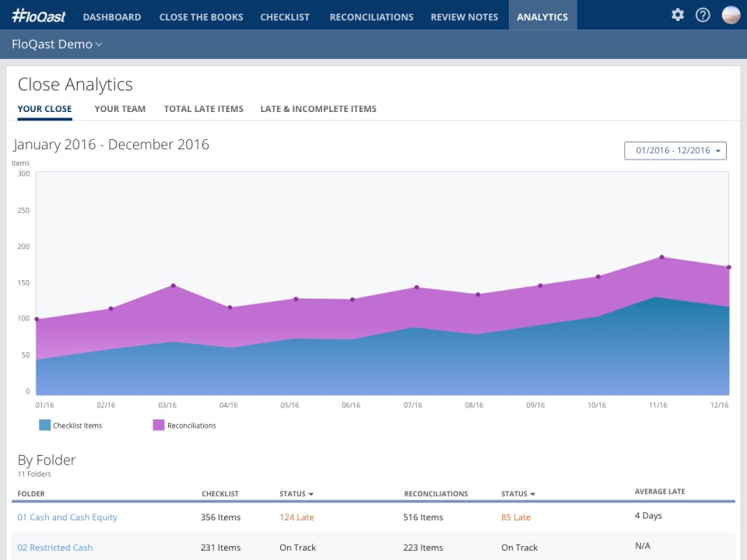
Task: Open the user profile avatar
Action: pyautogui.click(x=729, y=15)
